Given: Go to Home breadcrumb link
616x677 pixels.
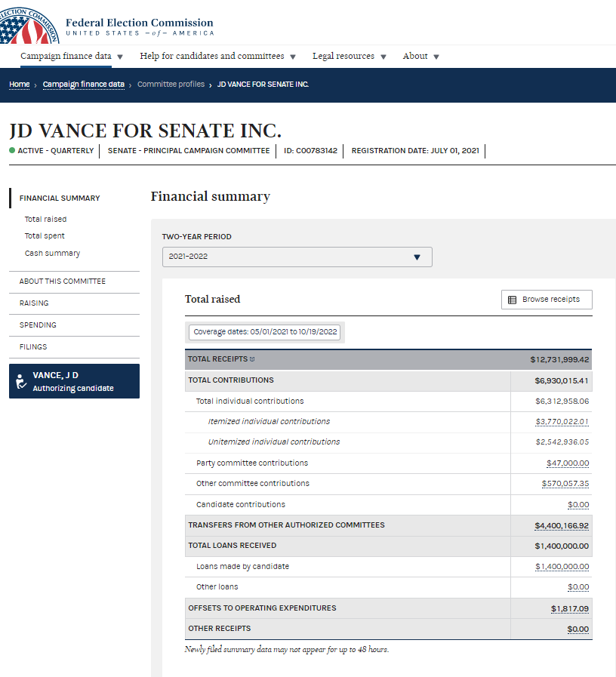Looking at the screenshot, I should 20,85.
